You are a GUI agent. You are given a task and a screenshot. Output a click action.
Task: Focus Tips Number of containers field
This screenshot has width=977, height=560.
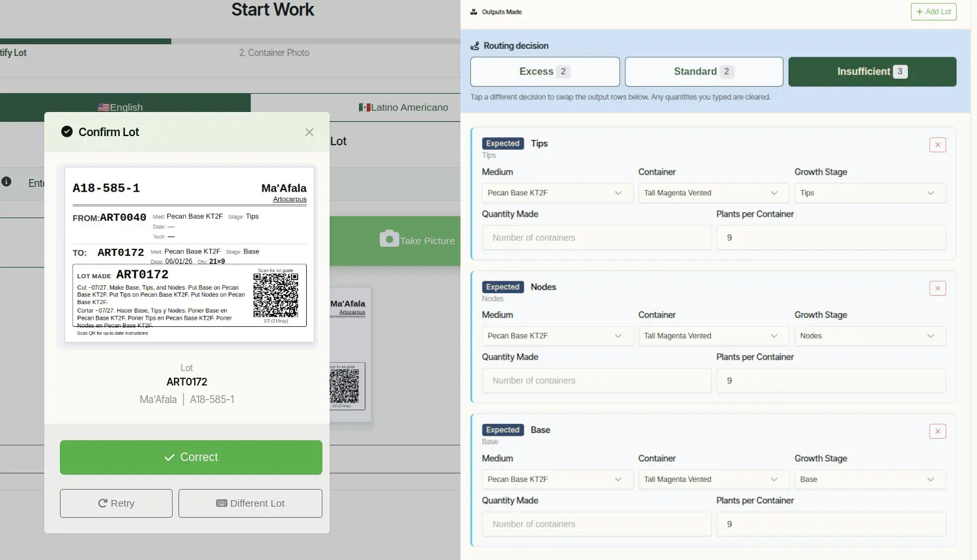(x=597, y=238)
